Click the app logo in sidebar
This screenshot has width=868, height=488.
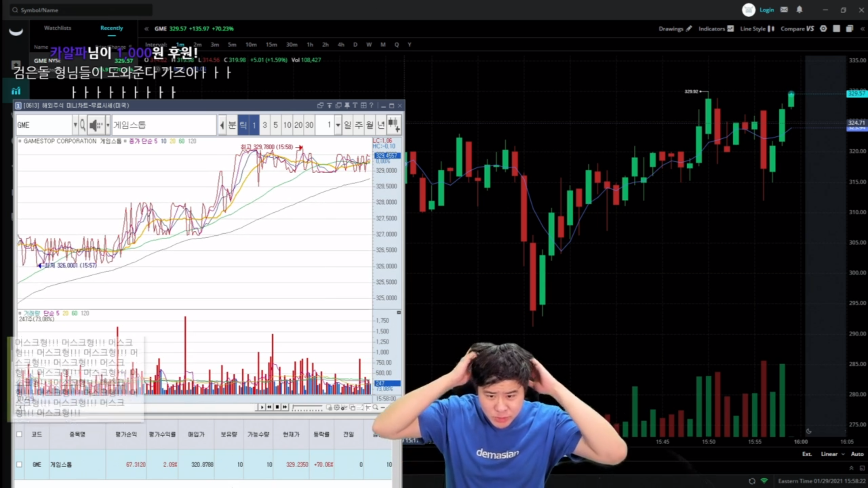click(16, 31)
